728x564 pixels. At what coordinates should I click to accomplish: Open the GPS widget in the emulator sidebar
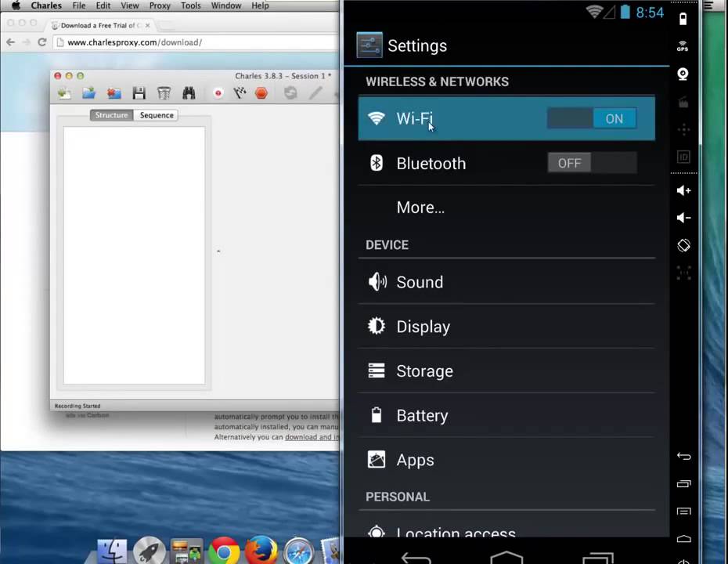click(x=683, y=46)
